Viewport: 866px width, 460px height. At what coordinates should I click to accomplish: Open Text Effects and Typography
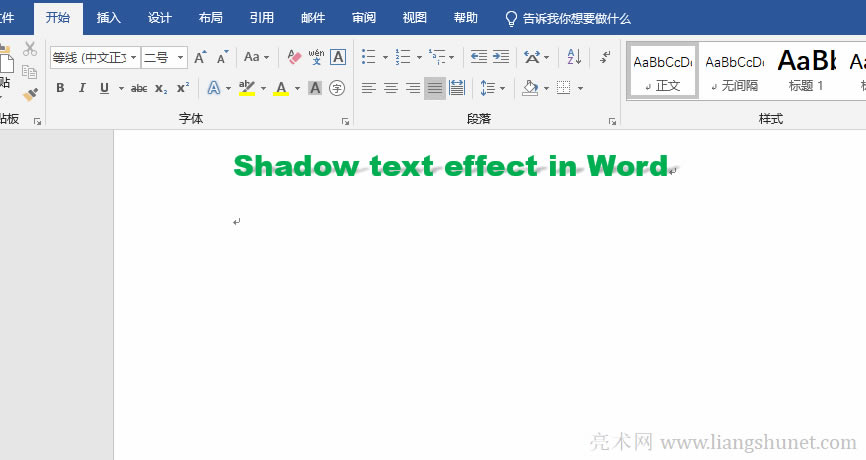point(214,88)
